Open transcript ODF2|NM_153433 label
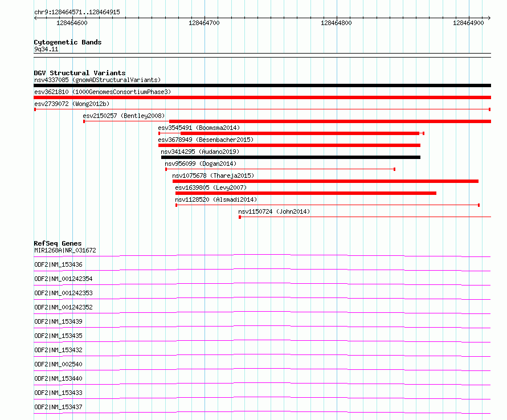The width and height of the screenshot is (507, 420). pyautogui.click(x=58, y=393)
